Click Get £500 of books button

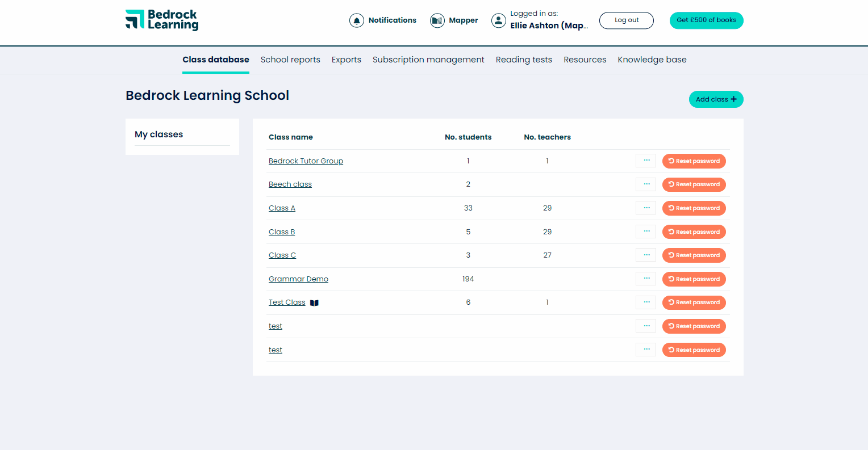707,20
